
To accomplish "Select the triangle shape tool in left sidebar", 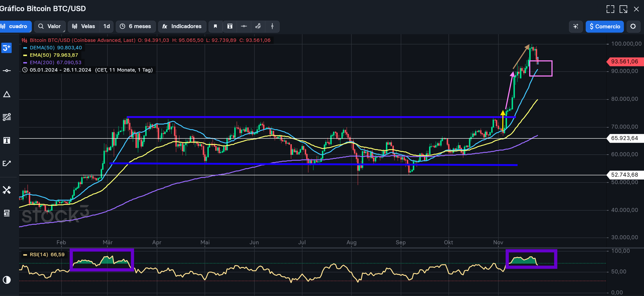I will (x=7, y=94).
